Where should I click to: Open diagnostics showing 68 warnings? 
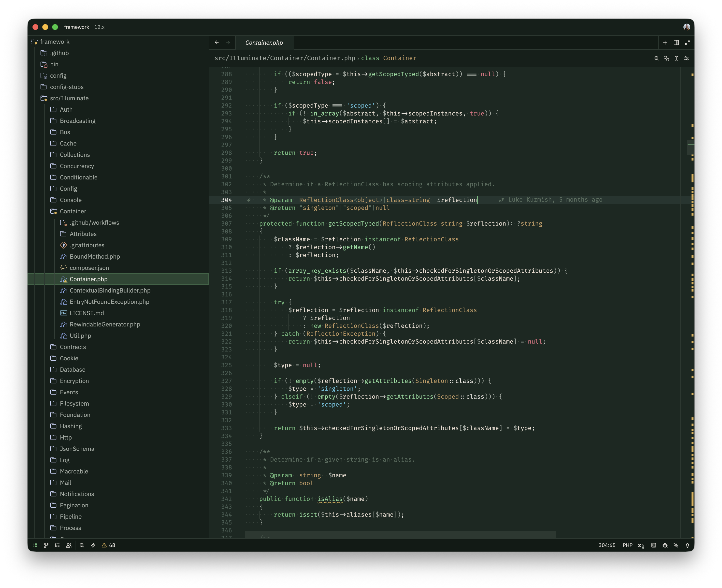108,545
